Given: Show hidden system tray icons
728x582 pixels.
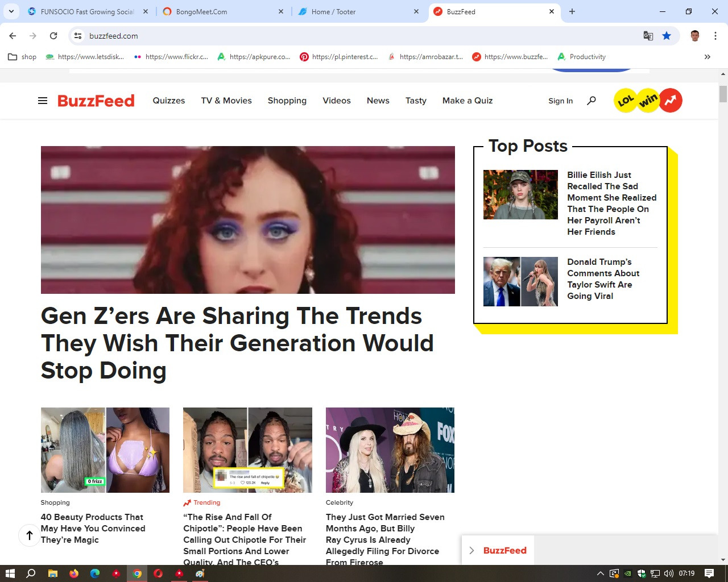Looking at the screenshot, I should [x=600, y=573].
